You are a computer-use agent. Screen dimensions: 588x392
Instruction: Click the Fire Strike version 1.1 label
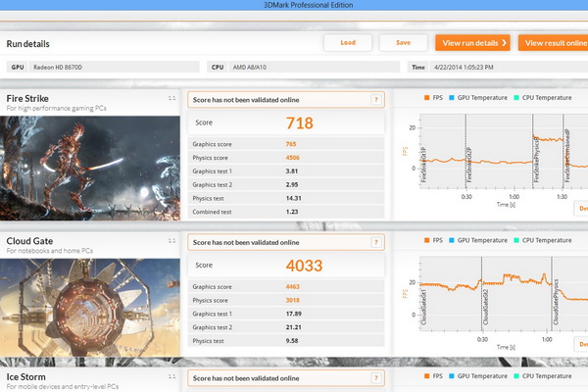point(171,98)
